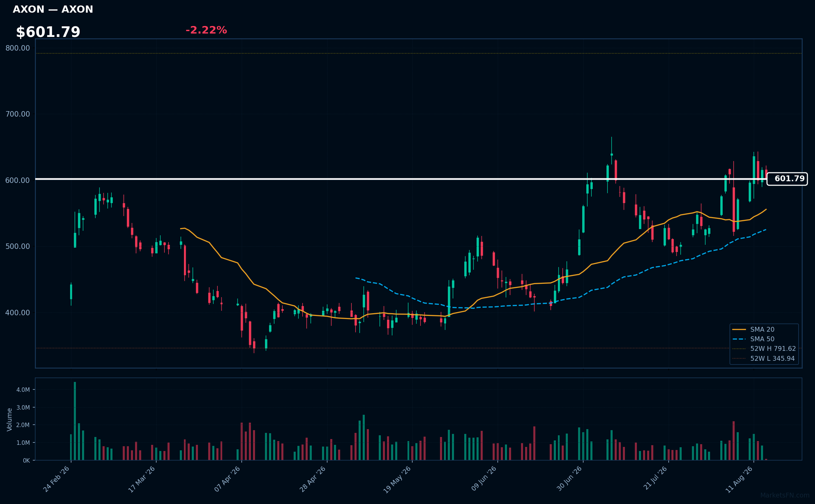This screenshot has width=815, height=504.
Task: Click the 400.00 y-axis label
Action: pyautogui.click(x=18, y=313)
